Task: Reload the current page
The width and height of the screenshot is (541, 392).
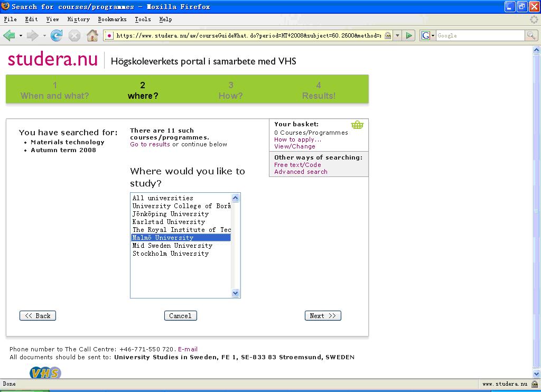Action: (x=57, y=35)
